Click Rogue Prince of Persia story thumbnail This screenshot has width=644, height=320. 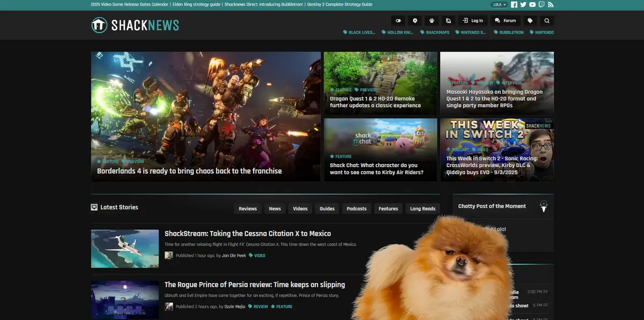pyautogui.click(x=125, y=300)
